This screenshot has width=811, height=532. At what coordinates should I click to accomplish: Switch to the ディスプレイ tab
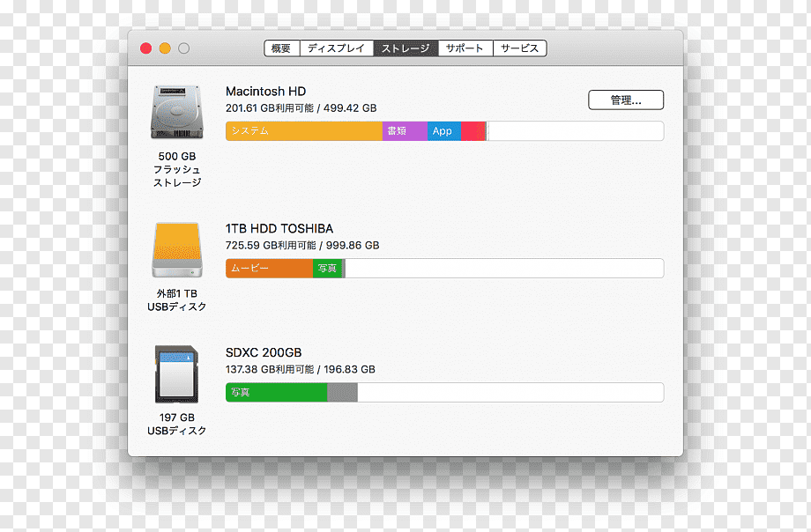[x=336, y=48]
